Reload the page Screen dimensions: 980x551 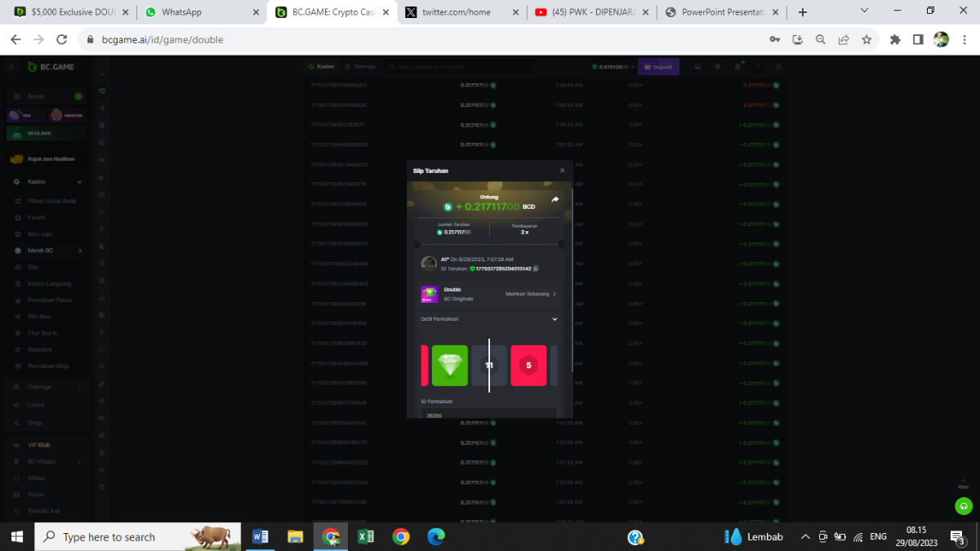pos(61,39)
